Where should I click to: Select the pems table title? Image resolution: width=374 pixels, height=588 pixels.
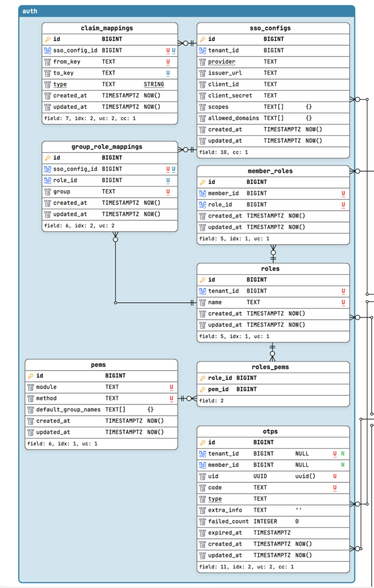pos(99,365)
